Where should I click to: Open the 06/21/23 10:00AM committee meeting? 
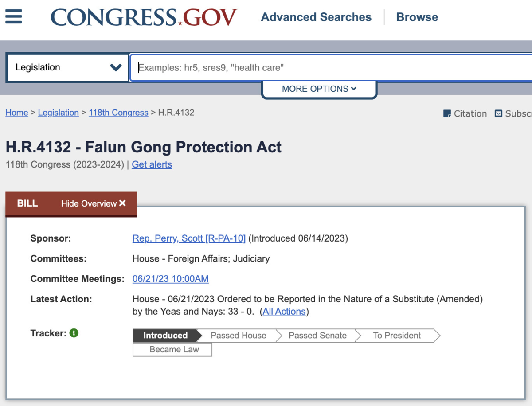click(x=170, y=279)
